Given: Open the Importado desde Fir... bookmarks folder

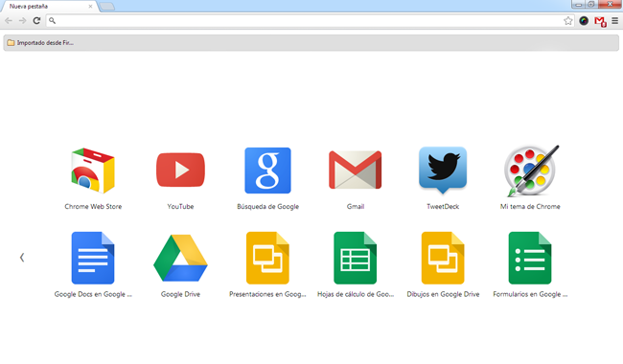Looking at the screenshot, I should (40, 43).
